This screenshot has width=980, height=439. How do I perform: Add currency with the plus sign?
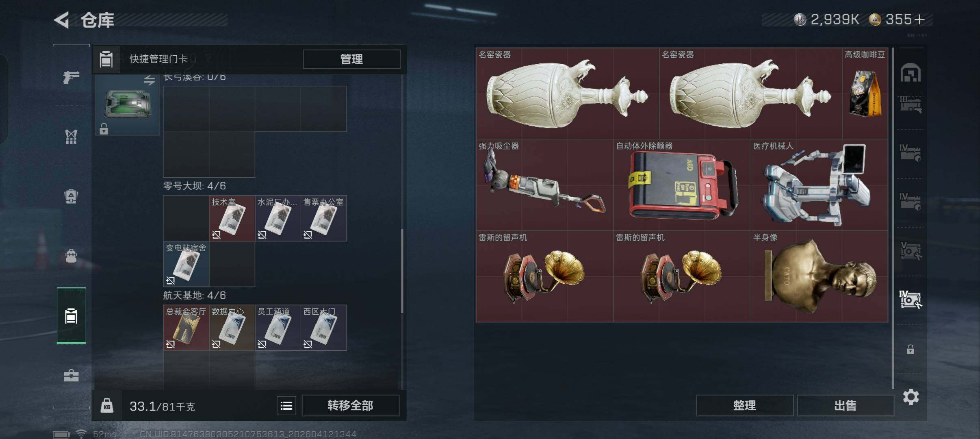(x=919, y=20)
